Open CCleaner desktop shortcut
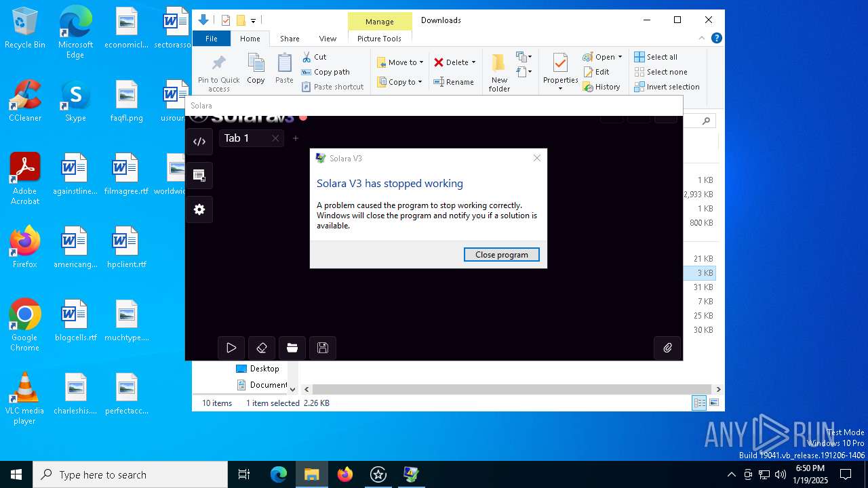The height and width of the screenshot is (488, 868). (x=25, y=102)
